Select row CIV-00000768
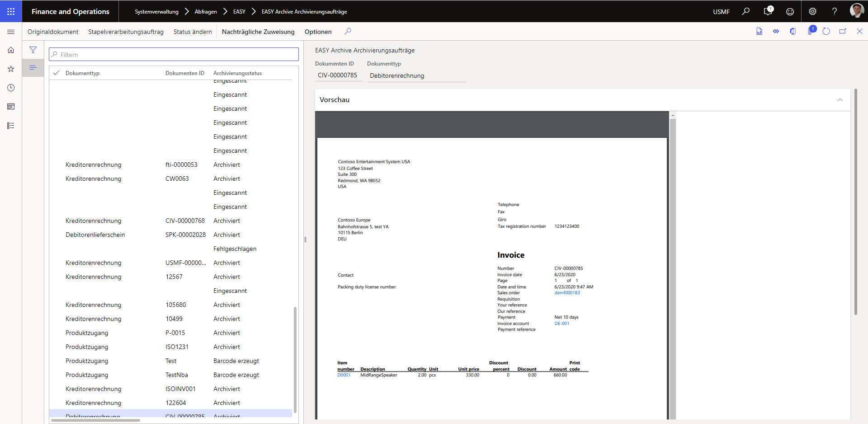The width and height of the screenshot is (868, 424). click(170, 221)
